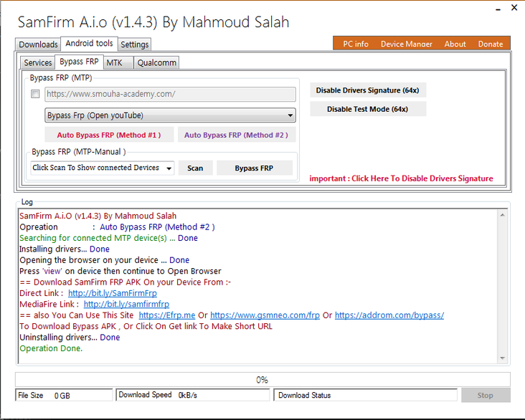525x420 pixels.
Task: Click the Stop download button
Action: 486,395
